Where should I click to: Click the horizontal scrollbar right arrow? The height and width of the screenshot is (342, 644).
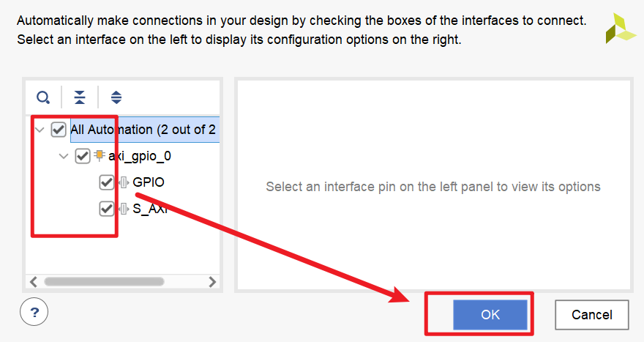coord(212,281)
